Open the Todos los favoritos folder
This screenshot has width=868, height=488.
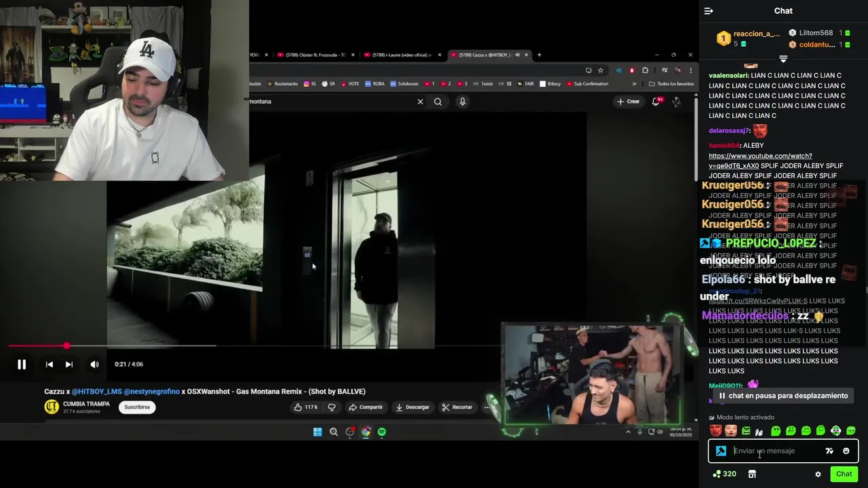coord(671,84)
